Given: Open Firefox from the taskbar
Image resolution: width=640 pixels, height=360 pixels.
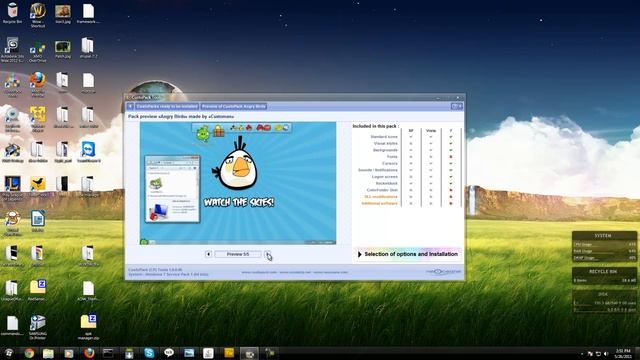Looking at the screenshot, I should pos(89,353).
